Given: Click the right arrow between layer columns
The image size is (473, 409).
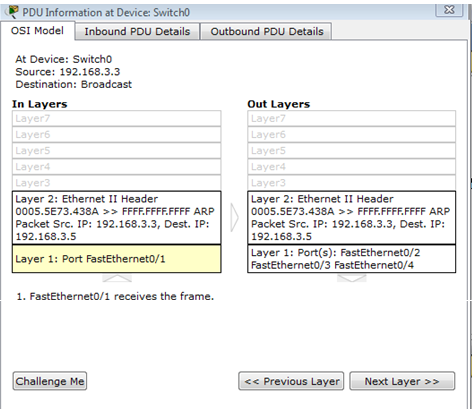Looking at the screenshot, I should click(234, 218).
